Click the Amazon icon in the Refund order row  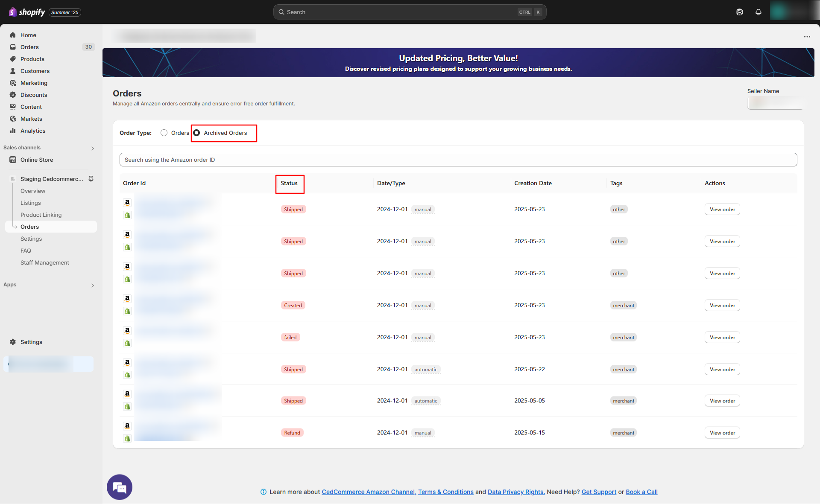pyautogui.click(x=127, y=426)
